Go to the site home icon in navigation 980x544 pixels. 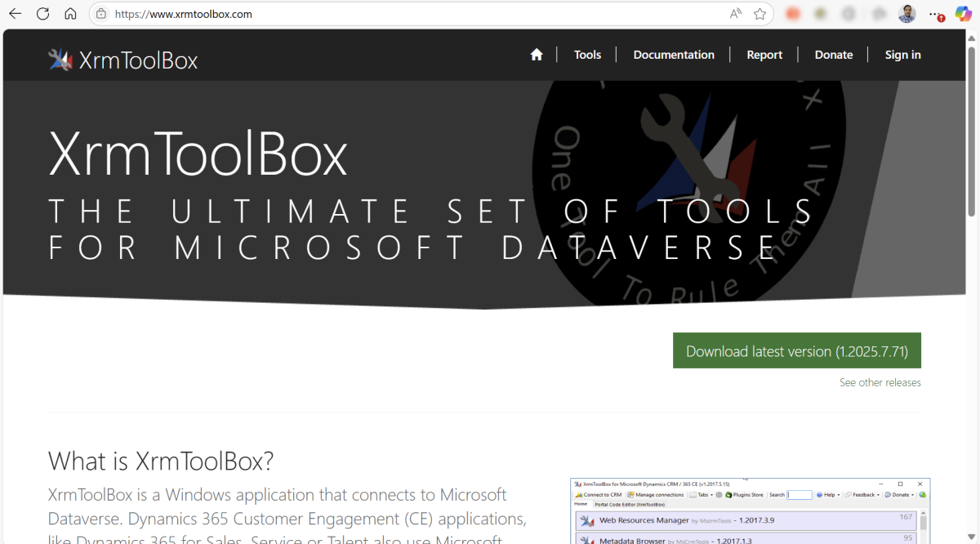click(x=537, y=55)
